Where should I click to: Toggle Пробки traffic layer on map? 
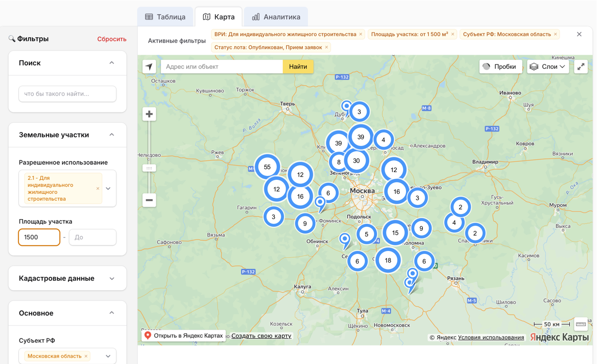click(500, 67)
